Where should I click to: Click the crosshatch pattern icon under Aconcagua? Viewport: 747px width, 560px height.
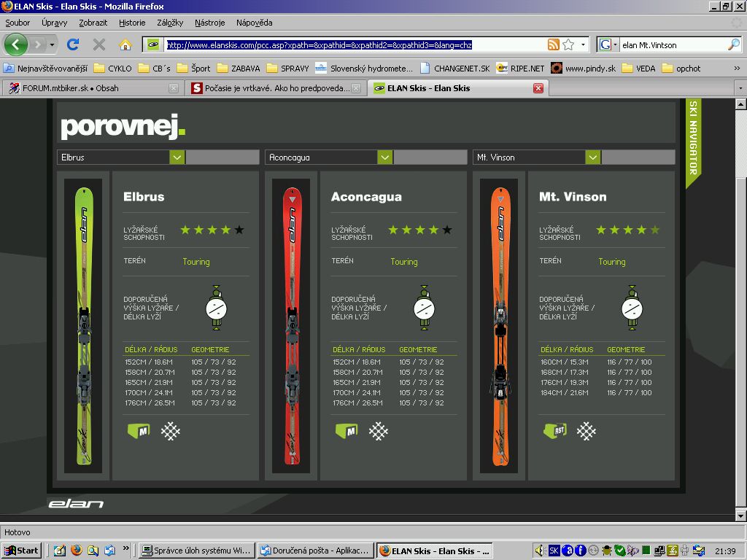tap(378, 431)
